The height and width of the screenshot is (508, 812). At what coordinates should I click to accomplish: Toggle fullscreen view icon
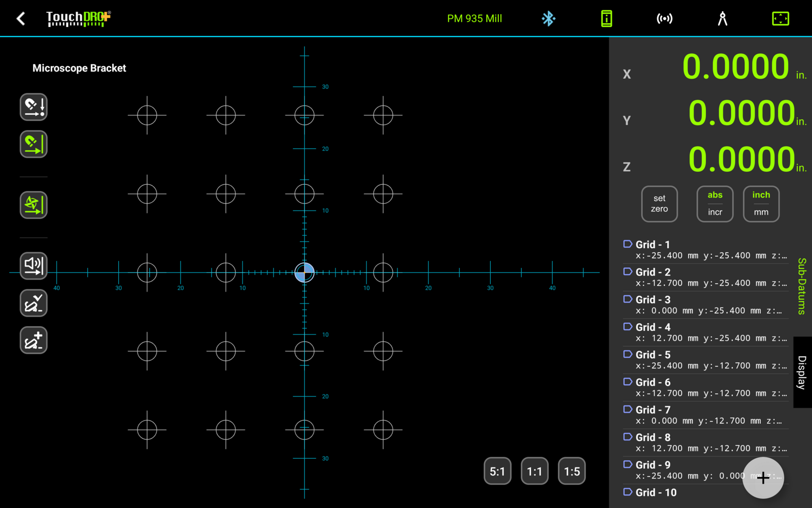[780, 19]
